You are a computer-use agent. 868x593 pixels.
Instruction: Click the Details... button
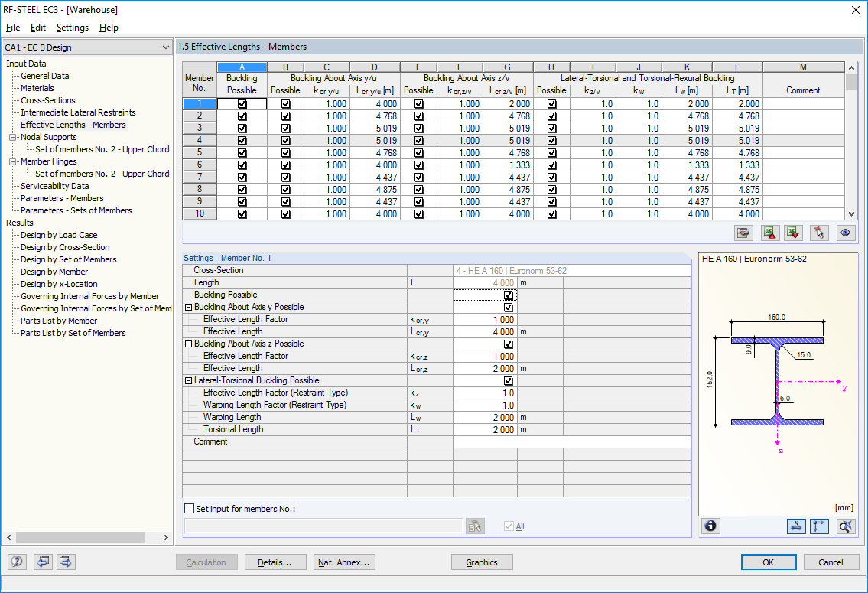275,562
